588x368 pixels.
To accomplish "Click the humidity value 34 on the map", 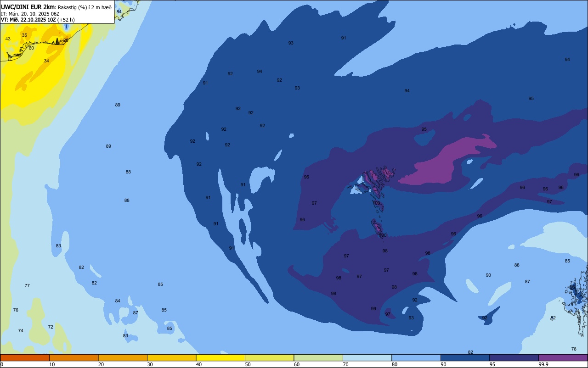I will (46, 61).
